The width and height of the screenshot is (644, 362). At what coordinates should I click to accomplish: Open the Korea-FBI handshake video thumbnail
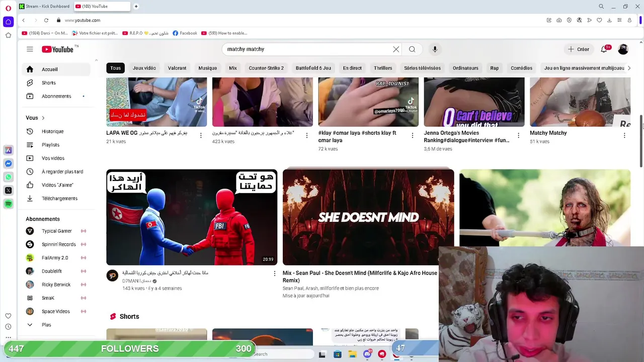click(192, 217)
